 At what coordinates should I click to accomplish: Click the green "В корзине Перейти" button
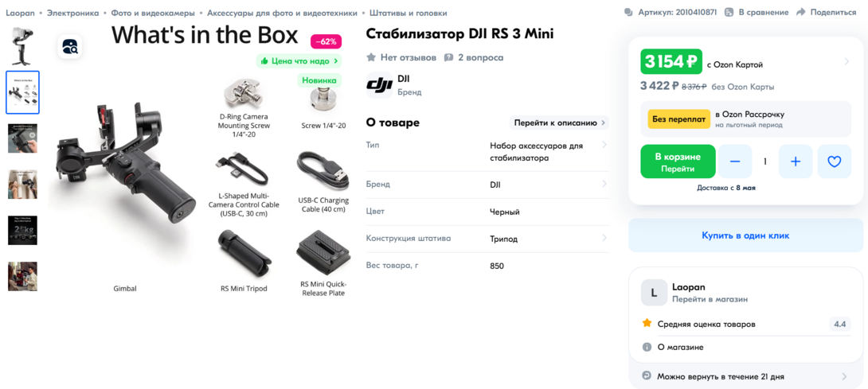coord(677,161)
